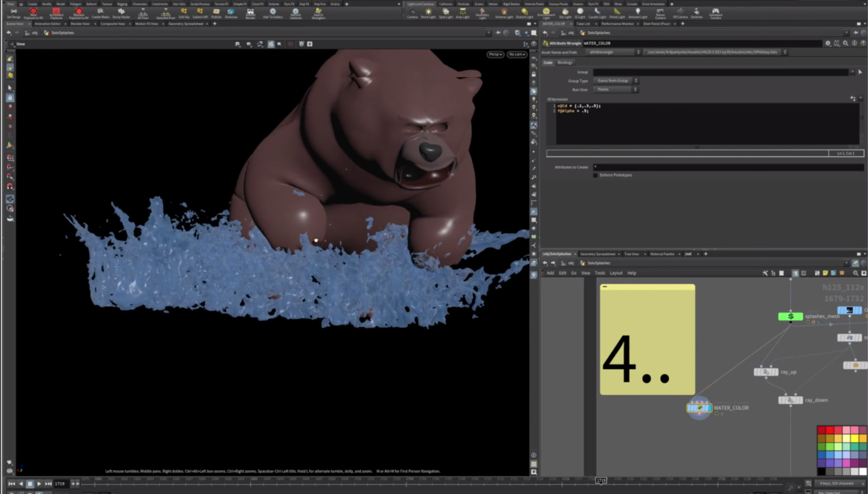868x494 pixels.
Task: Open the Persp viewport dropdown
Action: 495,54
